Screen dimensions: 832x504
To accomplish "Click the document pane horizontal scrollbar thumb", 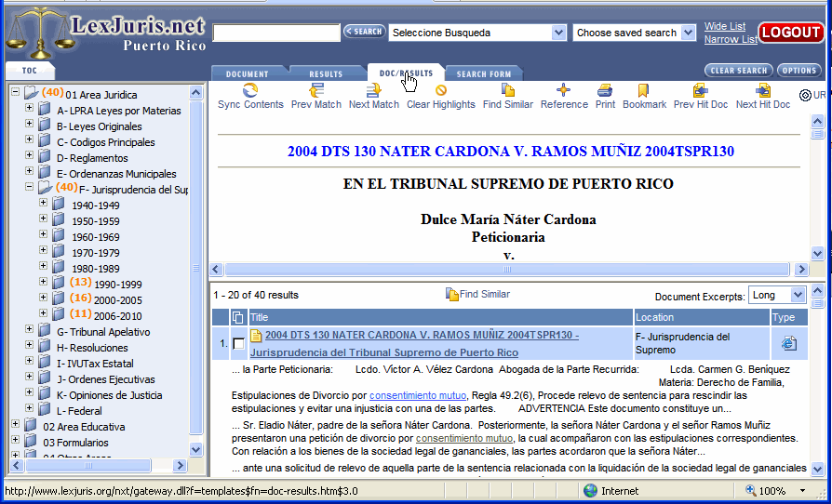I will click(506, 270).
